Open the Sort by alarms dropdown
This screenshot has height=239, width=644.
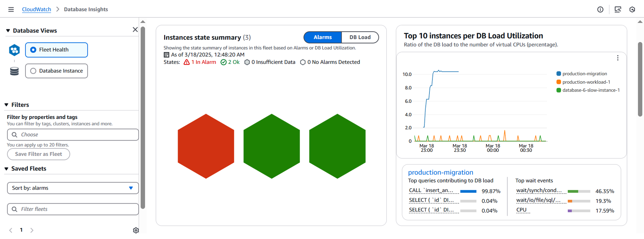pyautogui.click(x=73, y=188)
